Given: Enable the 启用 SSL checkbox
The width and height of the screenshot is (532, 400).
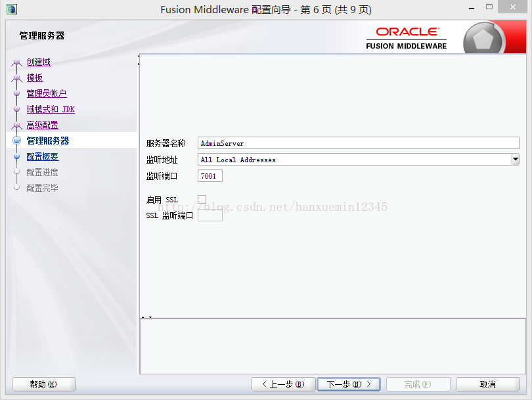Looking at the screenshot, I should (x=202, y=200).
